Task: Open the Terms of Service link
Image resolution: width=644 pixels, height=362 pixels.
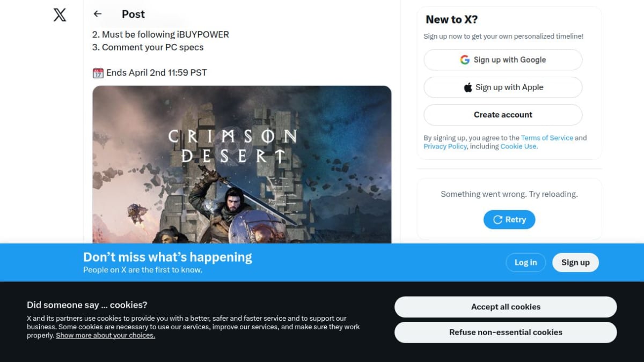Action: click(547, 138)
